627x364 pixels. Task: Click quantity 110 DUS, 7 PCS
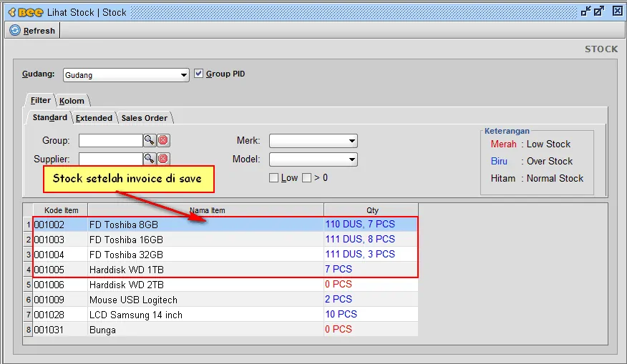click(x=360, y=224)
